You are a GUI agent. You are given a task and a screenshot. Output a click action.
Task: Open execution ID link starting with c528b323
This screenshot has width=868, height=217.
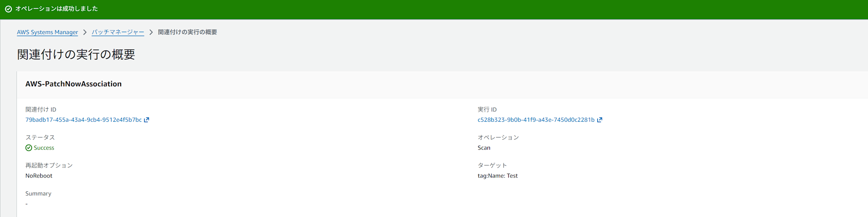(x=536, y=120)
